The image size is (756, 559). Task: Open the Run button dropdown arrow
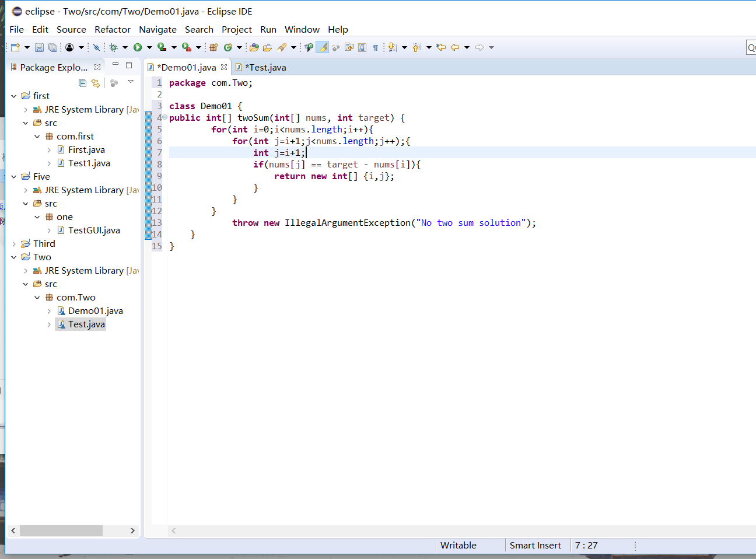point(149,47)
